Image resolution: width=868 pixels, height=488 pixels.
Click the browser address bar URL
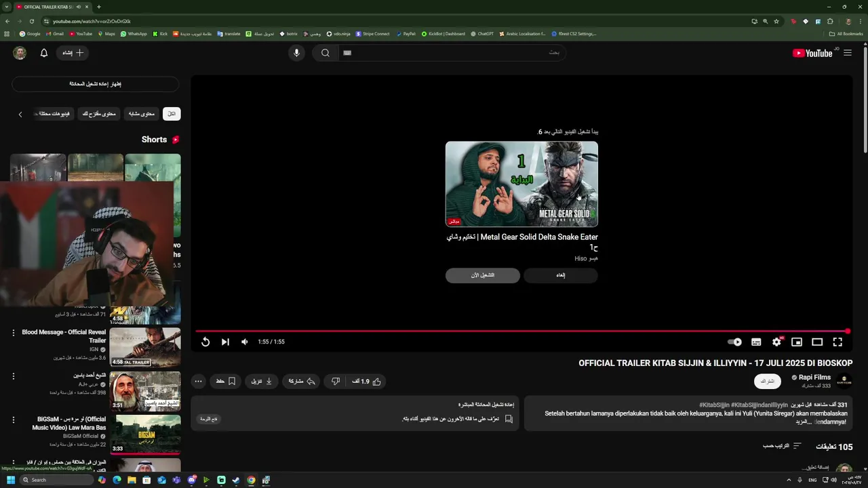(92, 21)
